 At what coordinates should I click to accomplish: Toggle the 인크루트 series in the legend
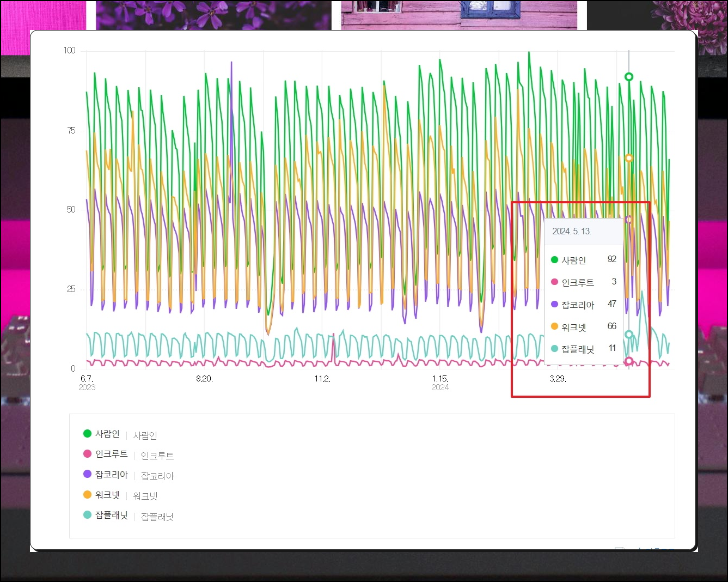(106, 454)
